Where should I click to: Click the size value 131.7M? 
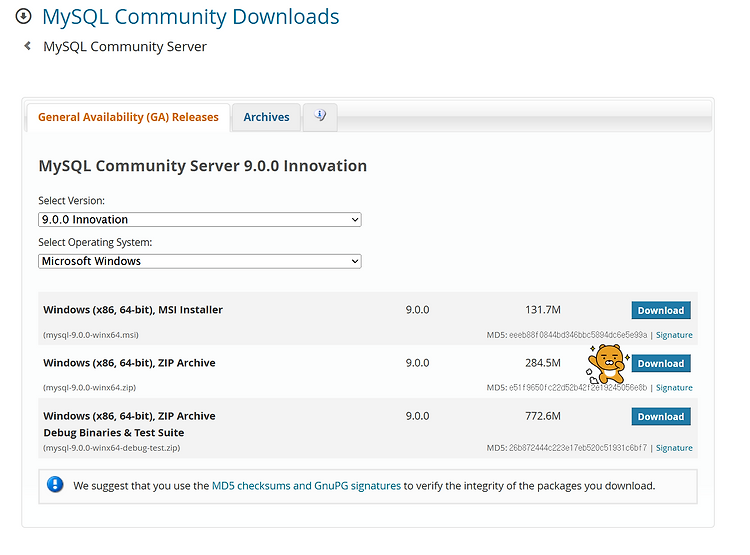pyautogui.click(x=543, y=310)
